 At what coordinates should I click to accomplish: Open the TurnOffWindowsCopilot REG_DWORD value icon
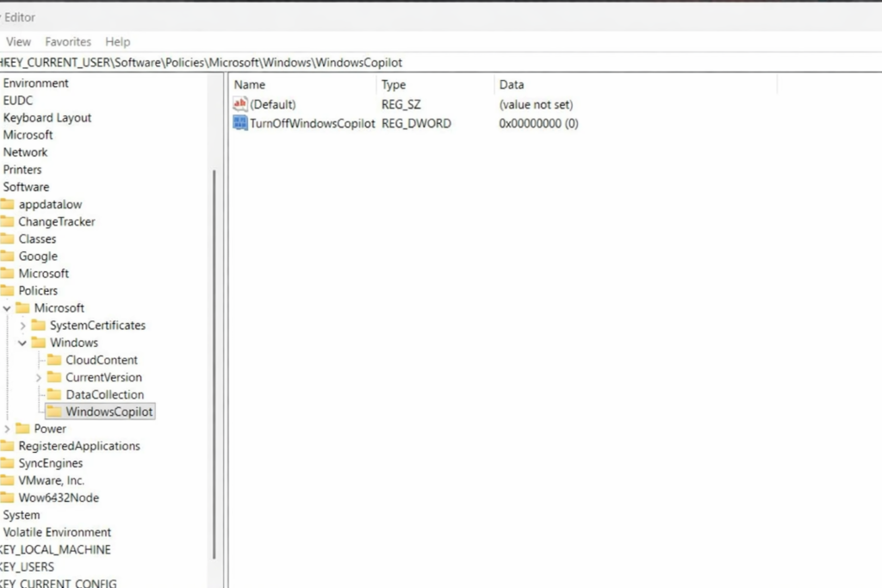239,123
